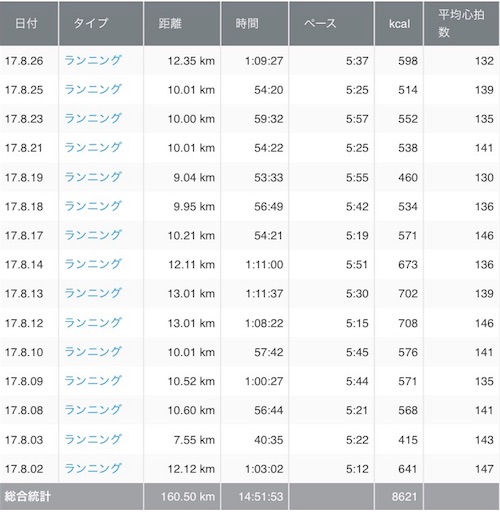Sort by the 平均心拍数 column header

[462, 23]
